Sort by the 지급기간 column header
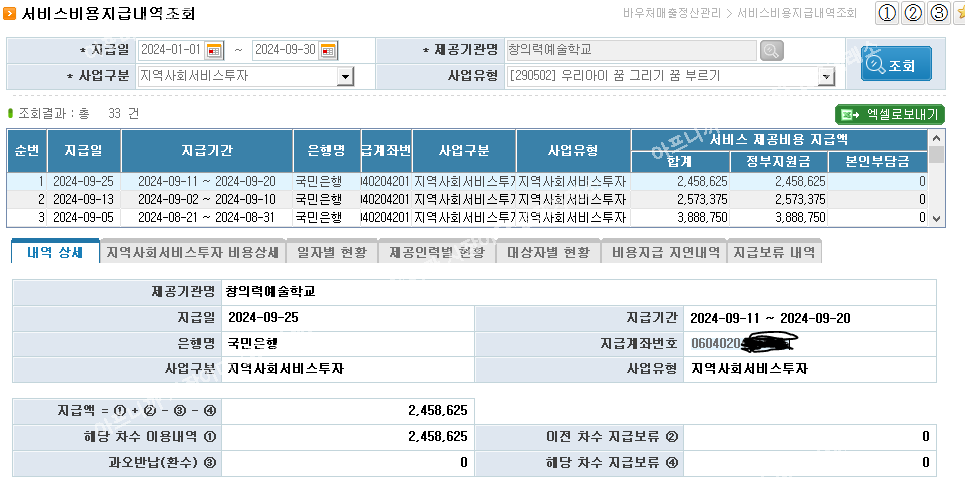The height and width of the screenshot is (497, 965). coord(207,151)
